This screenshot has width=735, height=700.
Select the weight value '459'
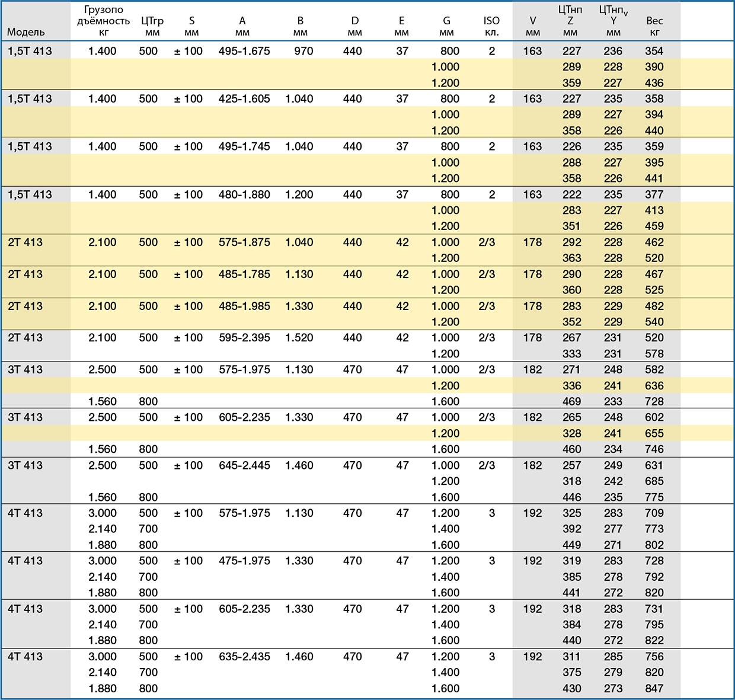click(654, 226)
